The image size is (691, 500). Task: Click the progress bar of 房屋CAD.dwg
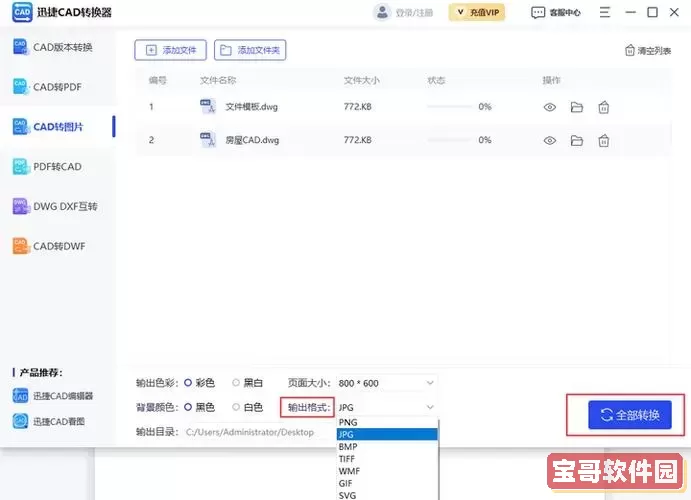(449, 140)
